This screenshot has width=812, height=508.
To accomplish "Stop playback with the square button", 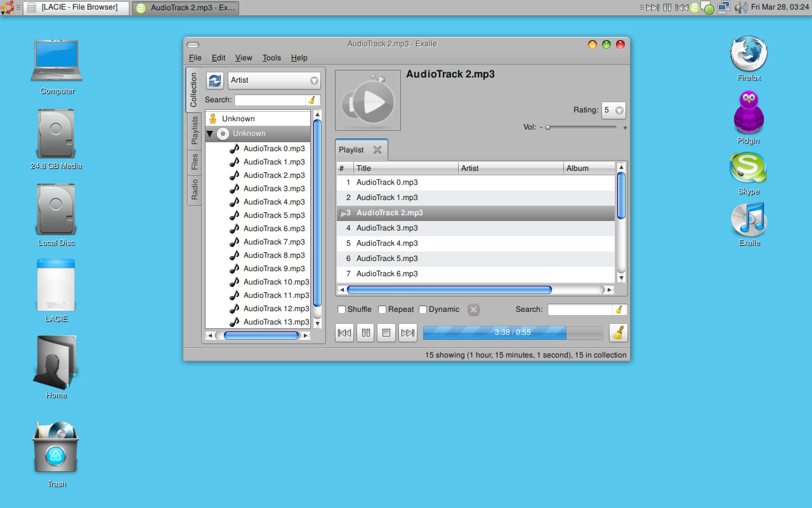I will tap(386, 333).
